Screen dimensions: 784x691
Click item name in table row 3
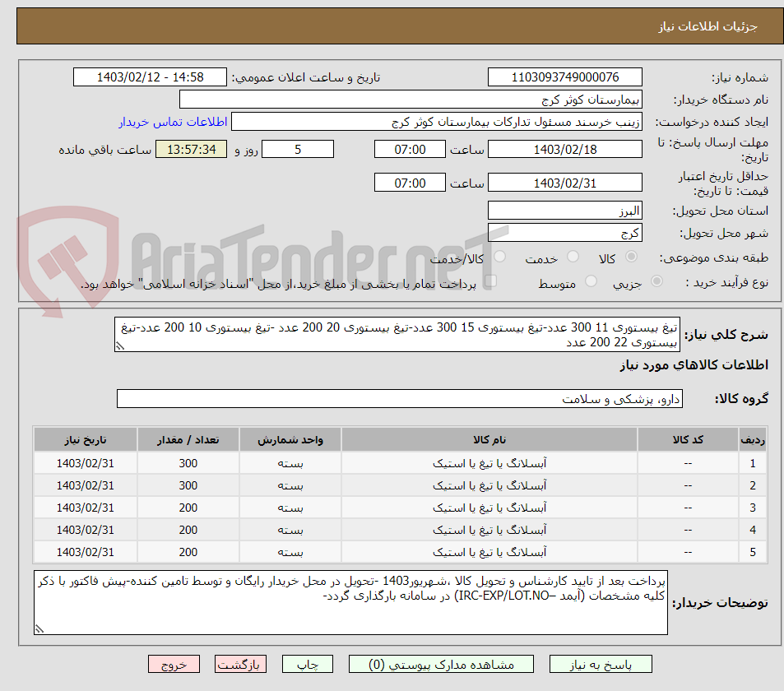click(489, 508)
